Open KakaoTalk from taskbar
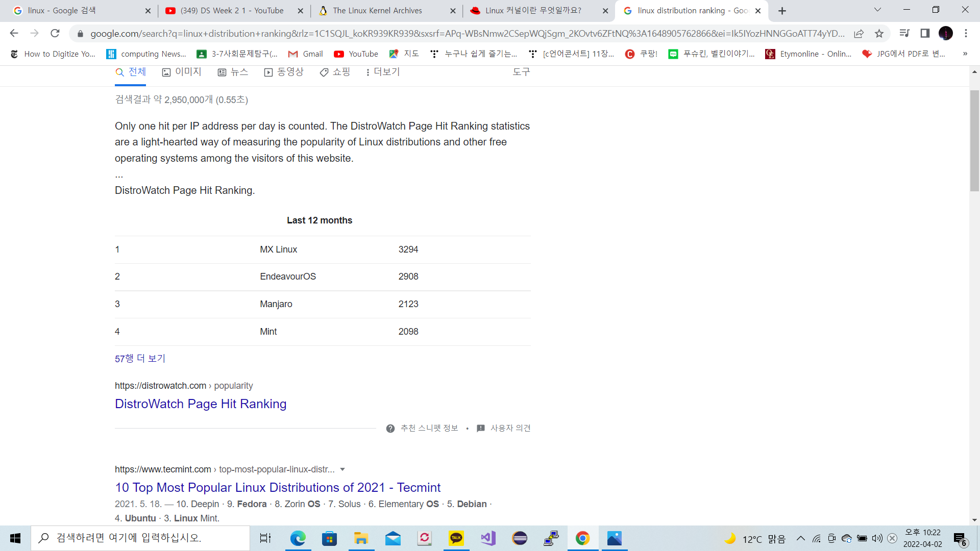The width and height of the screenshot is (980, 551). 456,538
